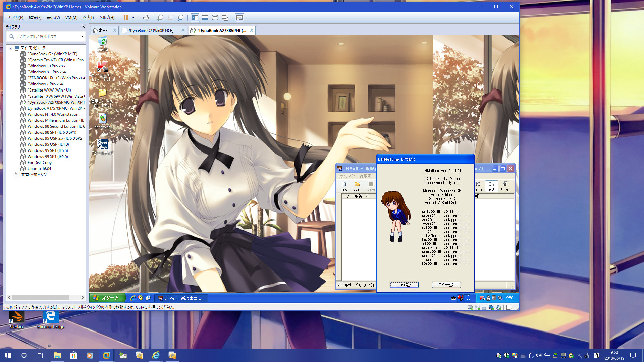Click the VMware pause virtual machine icon
This screenshot has width=644, height=362.
coord(126,18)
